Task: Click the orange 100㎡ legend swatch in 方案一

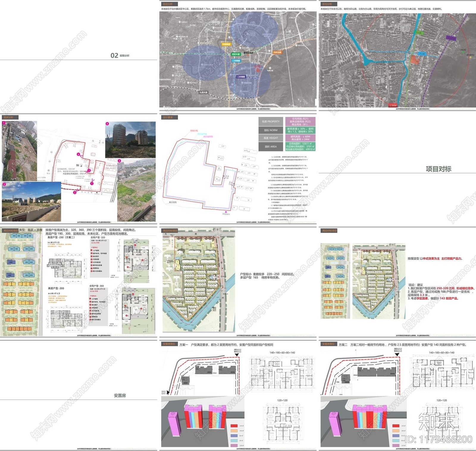Action: tap(234, 431)
